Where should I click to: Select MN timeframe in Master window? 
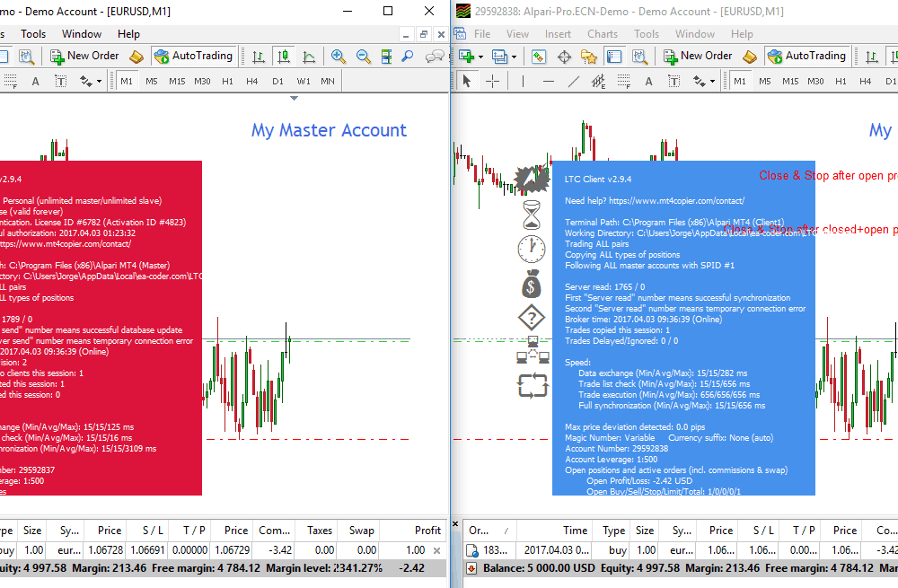click(328, 82)
